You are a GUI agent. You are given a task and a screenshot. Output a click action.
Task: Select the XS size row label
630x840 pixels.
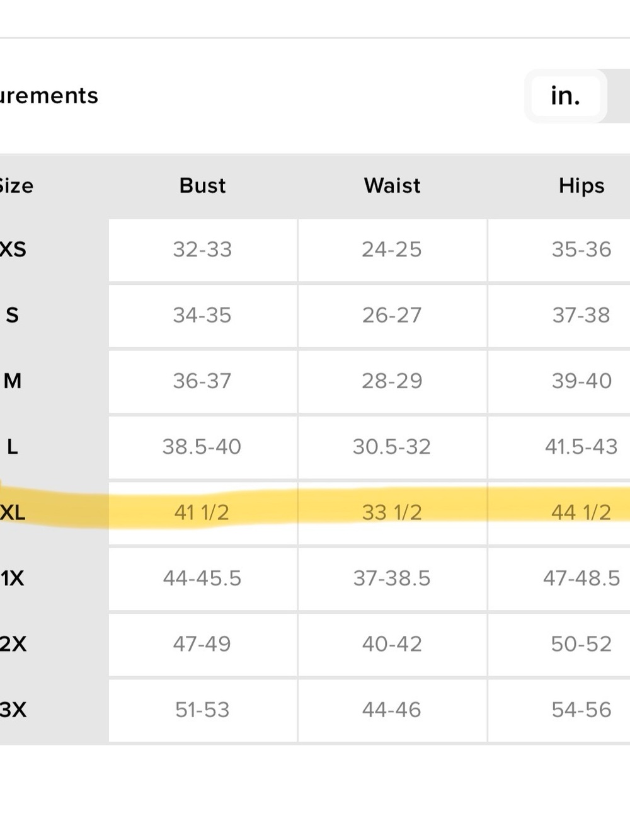pyautogui.click(x=13, y=250)
